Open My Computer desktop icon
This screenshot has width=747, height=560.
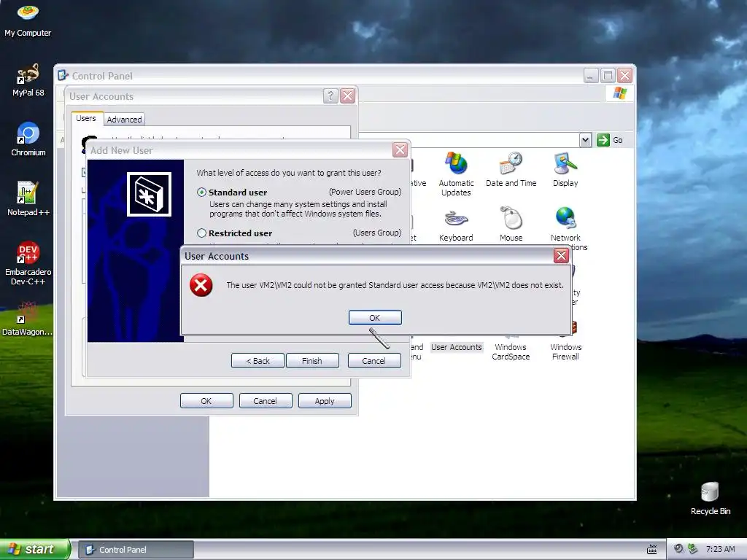(28, 20)
